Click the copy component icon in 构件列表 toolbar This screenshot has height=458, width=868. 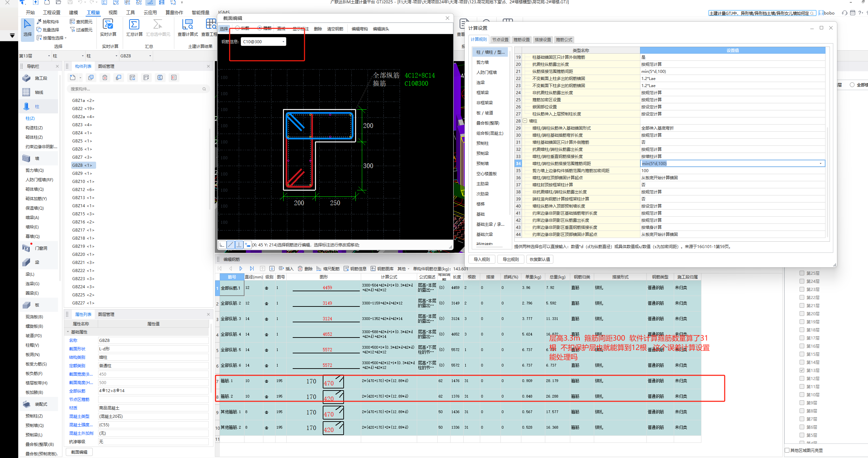91,78
